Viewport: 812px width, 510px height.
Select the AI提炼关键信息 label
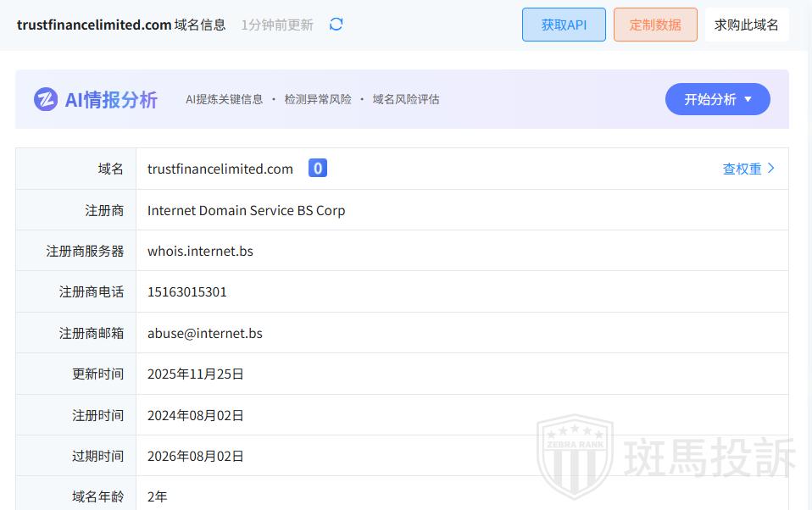click(x=225, y=99)
